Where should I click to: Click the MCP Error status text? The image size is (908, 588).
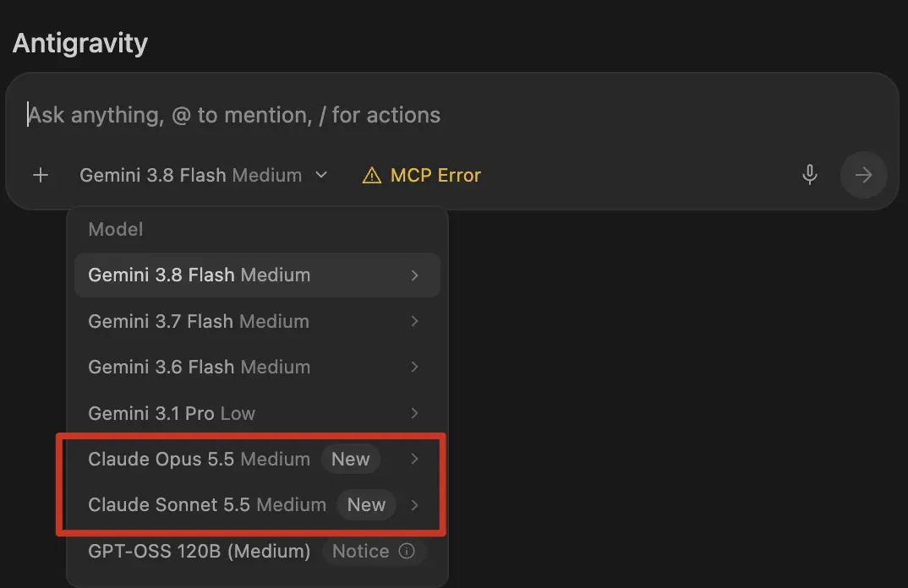point(435,176)
